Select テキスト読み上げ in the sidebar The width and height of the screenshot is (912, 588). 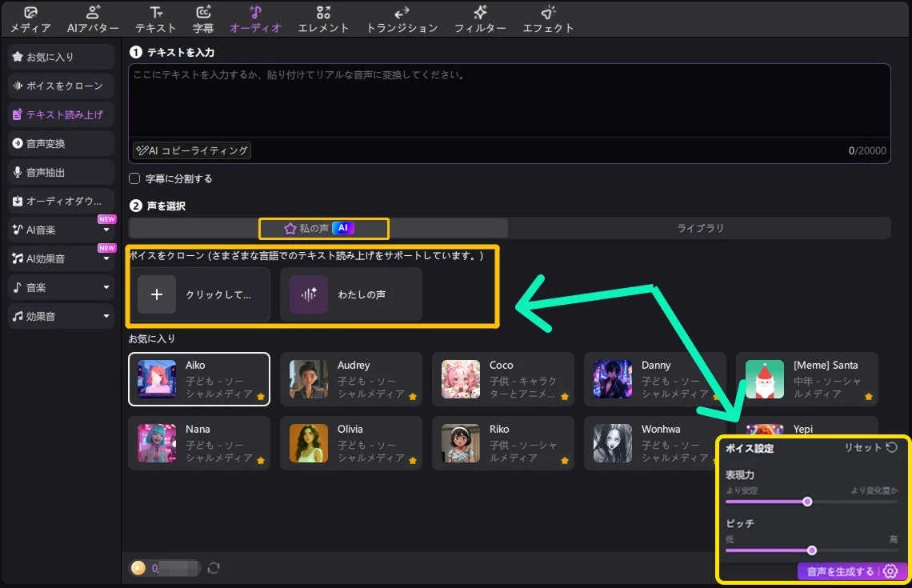coord(60,114)
